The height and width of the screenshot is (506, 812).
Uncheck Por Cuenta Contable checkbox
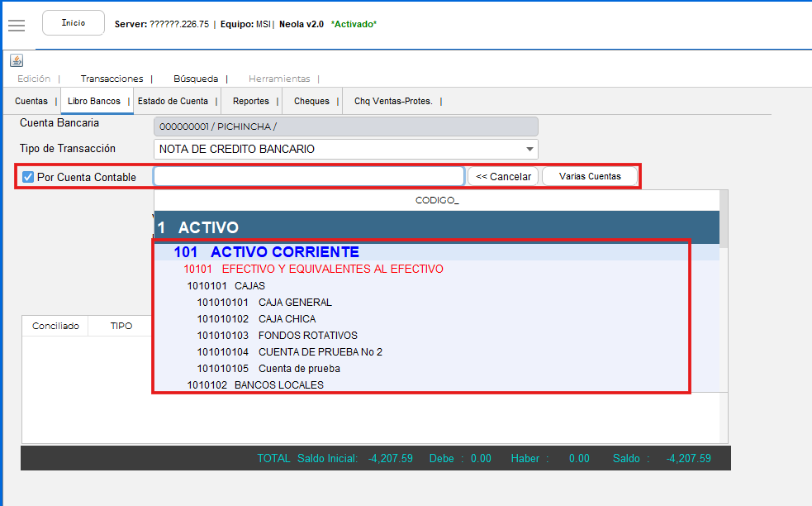coord(28,177)
